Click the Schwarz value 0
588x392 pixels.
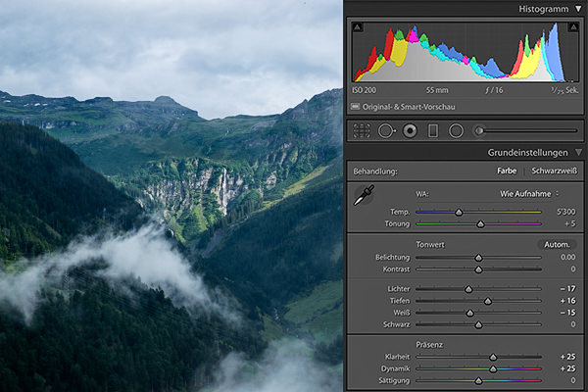(x=573, y=324)
